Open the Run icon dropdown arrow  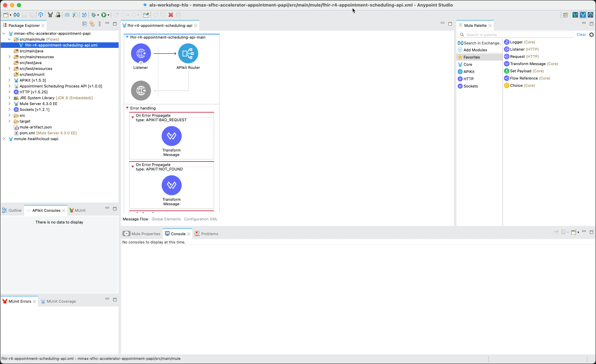coord(108,15)
